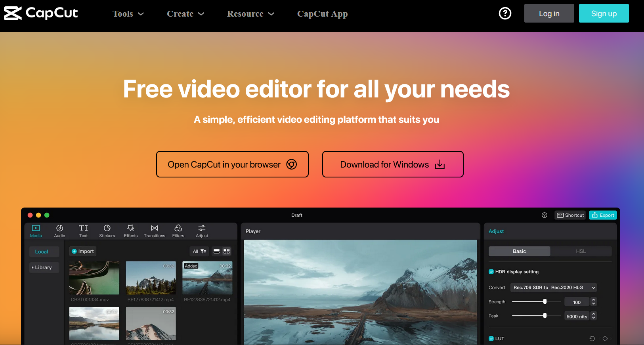Open the help question mark icon in header
This screenshot has width=644, height=345.
tap(505, 13)
